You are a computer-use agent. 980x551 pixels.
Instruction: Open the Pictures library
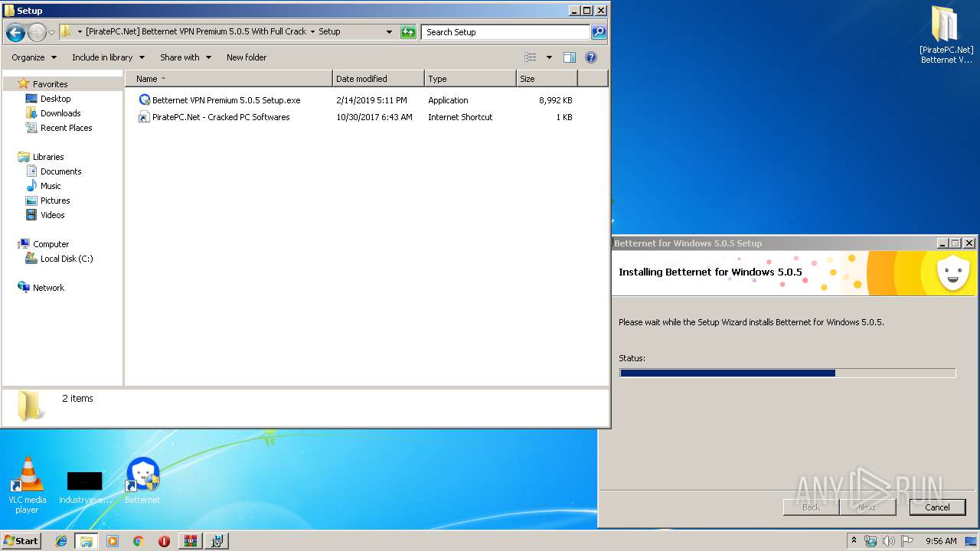[x=55, y=201]
